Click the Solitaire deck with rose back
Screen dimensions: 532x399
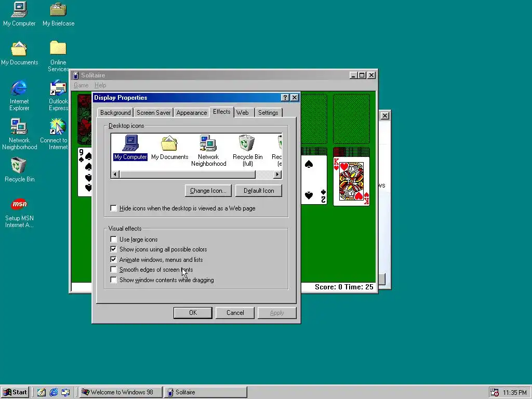[84, 119]
